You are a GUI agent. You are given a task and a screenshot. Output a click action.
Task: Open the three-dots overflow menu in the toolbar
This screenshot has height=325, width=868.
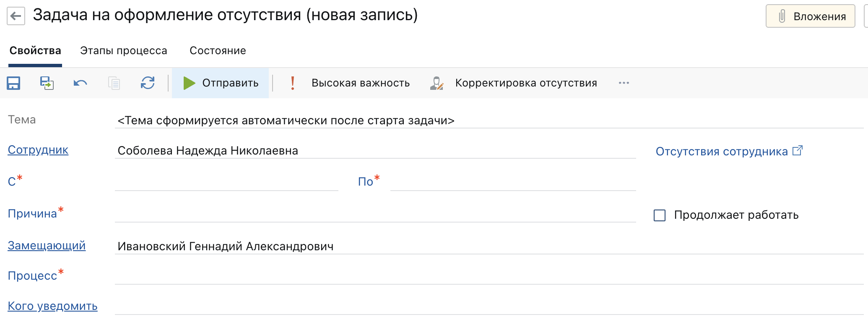[624, 83]
